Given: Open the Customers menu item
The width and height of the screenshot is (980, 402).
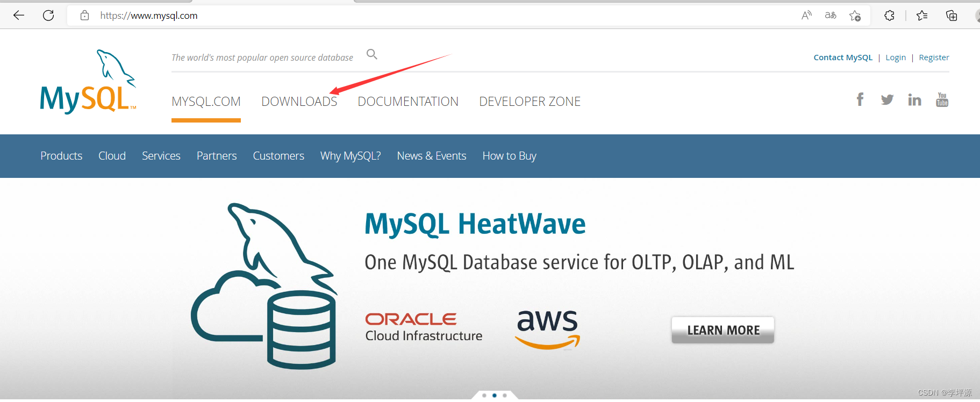Looking at the screenshot, I should click(278, 156).
